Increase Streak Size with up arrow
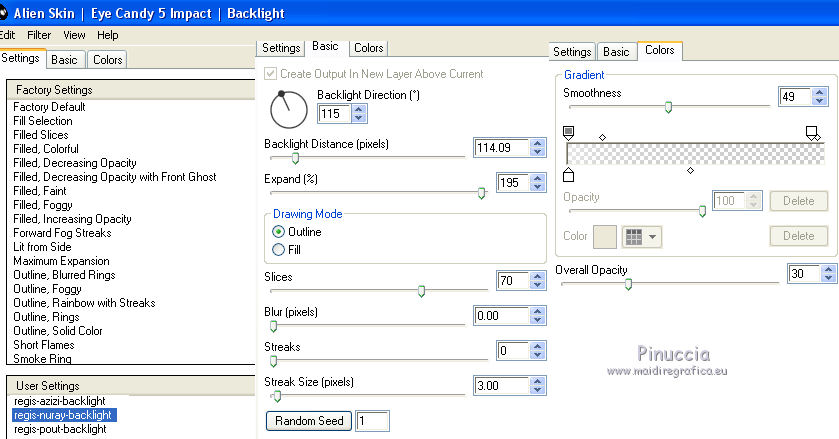 click(x=538, y=381)
